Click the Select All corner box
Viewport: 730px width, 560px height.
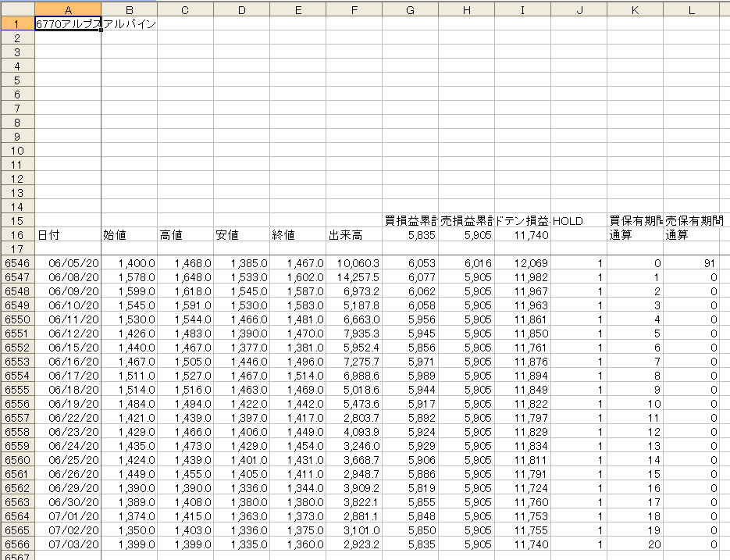17,9
